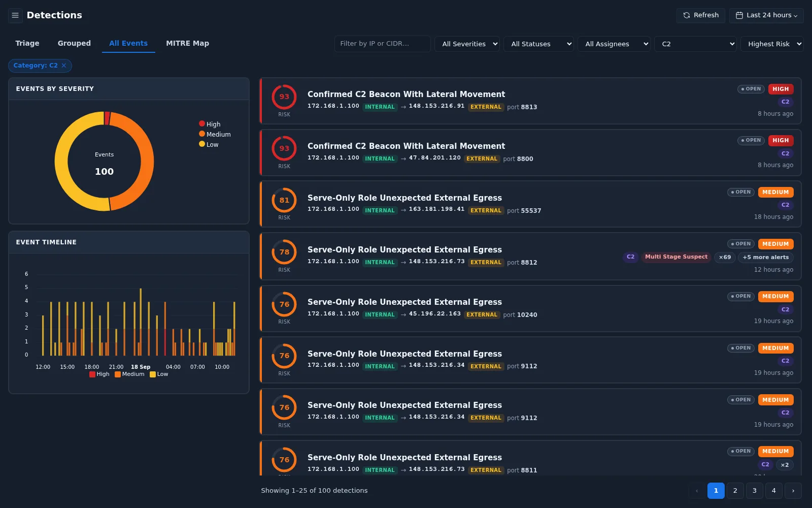Go to page 4 of detections
This screenshot has height=508, width=812.
774,491
